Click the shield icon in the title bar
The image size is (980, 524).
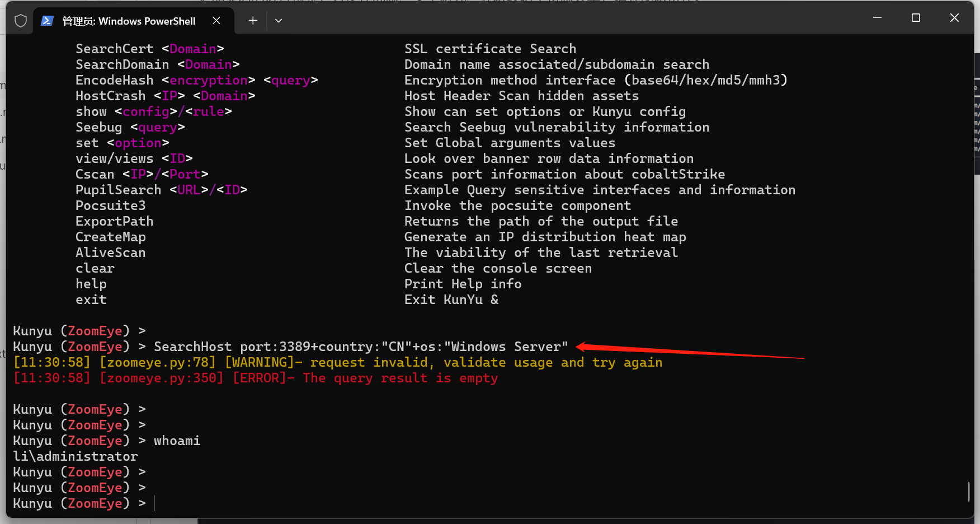click(x=21, y=21)
